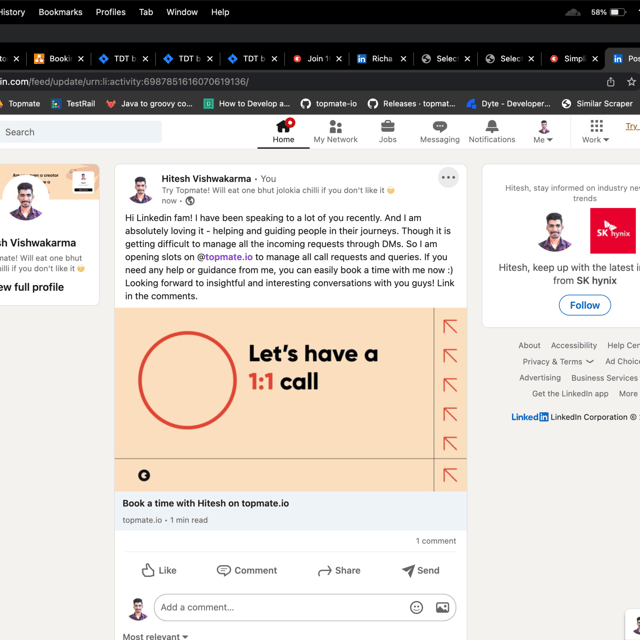
Task: Click into the LinkedIn Search field
Action: [x=80, y=132]
